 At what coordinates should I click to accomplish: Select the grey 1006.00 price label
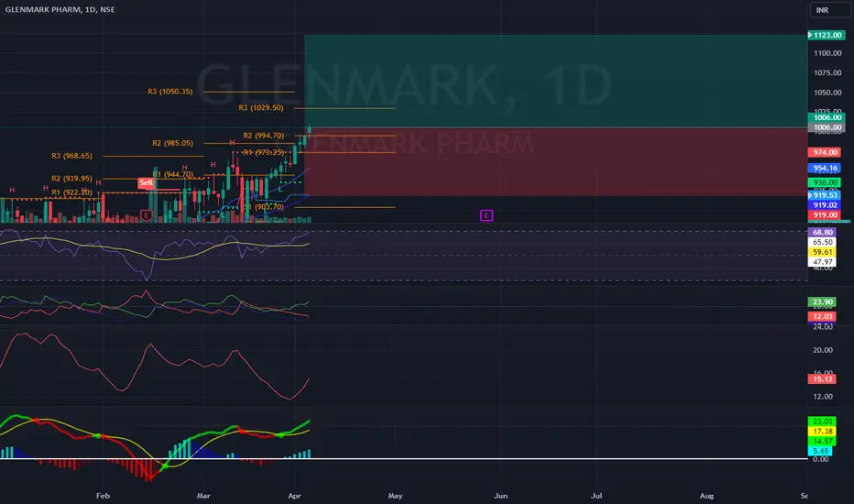click(x=827, y=127)
